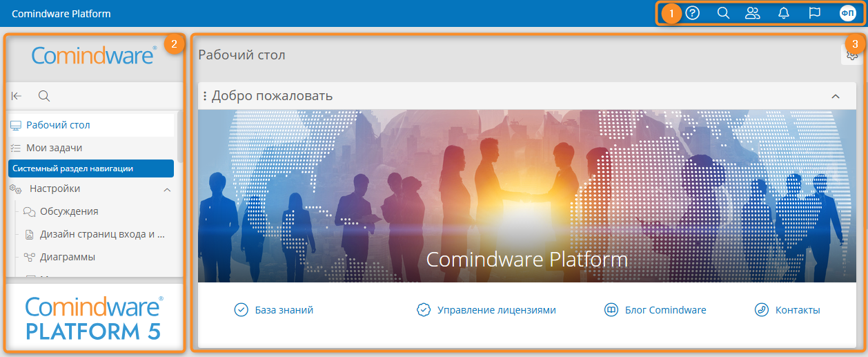Open База знаний link
Image resolution: width=868 pixels, height=357 pixels.
pyautogui.click(x=284, y=310)
